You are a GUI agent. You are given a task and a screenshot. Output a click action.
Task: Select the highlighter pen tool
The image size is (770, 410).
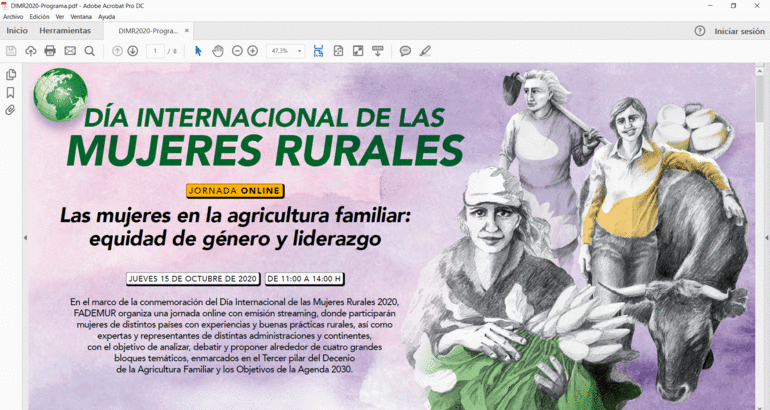425,51
